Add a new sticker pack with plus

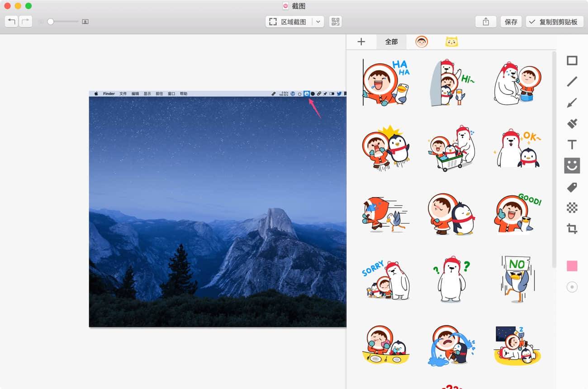pyautogui.click(x=361, y=42)
